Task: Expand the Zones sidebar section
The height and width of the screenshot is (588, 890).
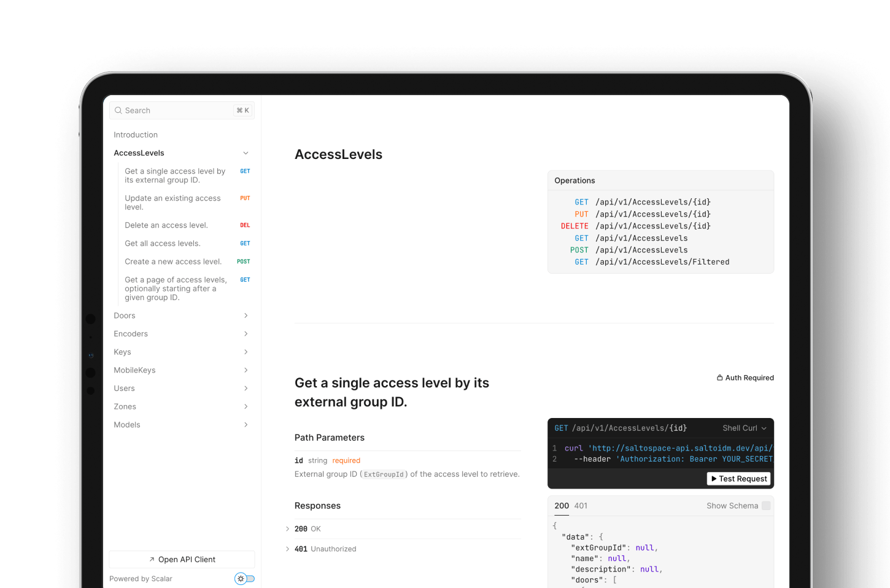Action: [246, 406]
